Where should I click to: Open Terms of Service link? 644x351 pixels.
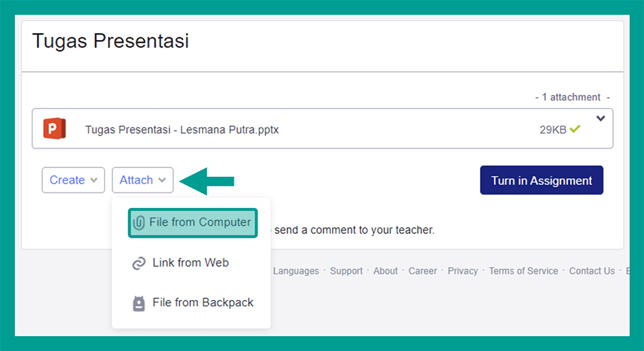point(523,271)
